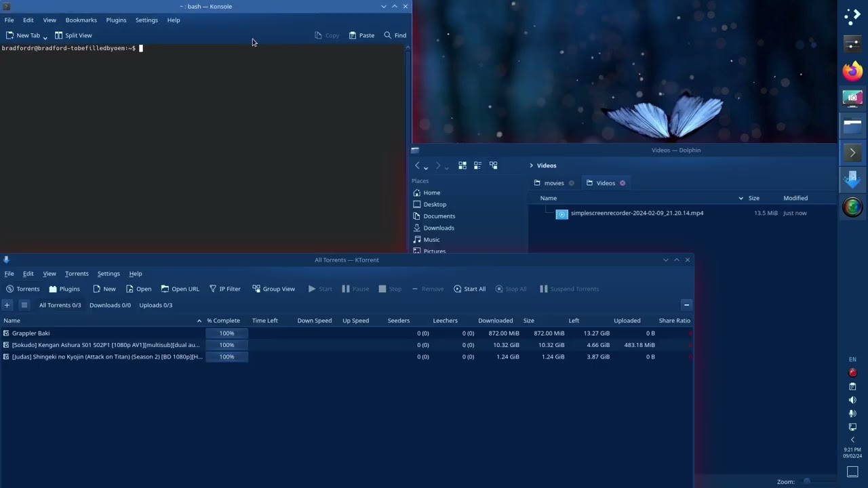
Task: Click the volume speaker icon in system tray
Action: 852,400
